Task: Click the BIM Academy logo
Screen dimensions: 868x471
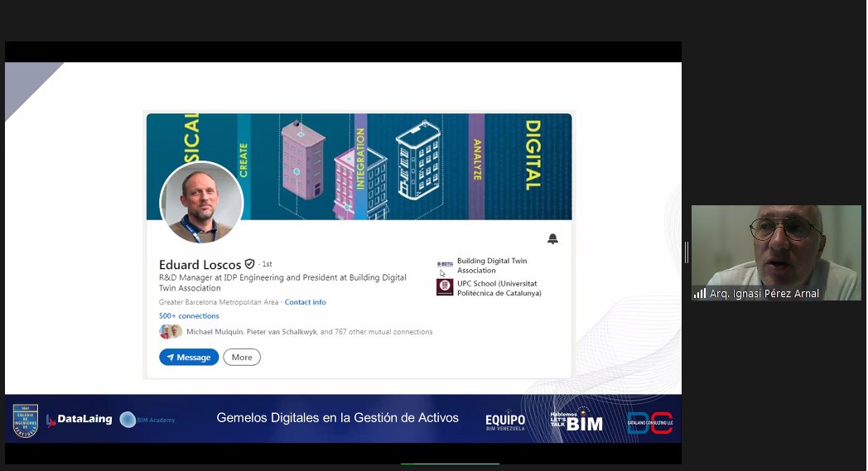Action: pyautogui.click(x=147, y=420)
